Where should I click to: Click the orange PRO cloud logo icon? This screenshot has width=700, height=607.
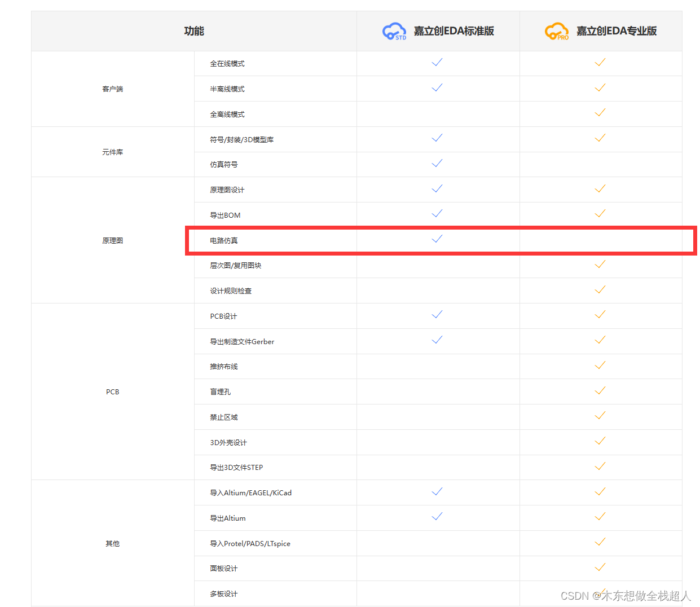[557, 32]
